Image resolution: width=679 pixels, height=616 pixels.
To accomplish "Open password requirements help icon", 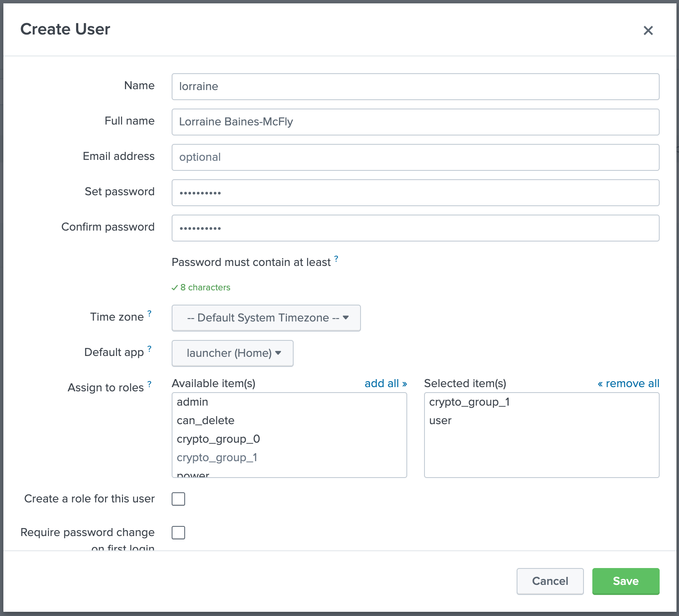I will tap(336, 258).
